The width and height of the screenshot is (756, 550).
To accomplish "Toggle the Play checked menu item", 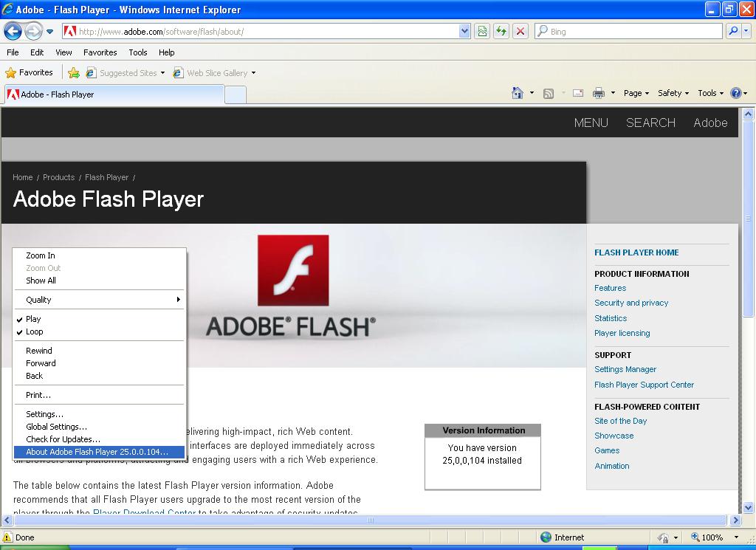I will click(99, 319).
